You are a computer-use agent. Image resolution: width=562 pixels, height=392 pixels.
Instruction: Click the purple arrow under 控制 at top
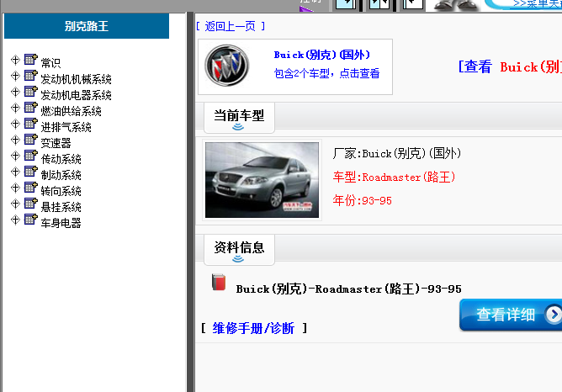click(305, 8)
